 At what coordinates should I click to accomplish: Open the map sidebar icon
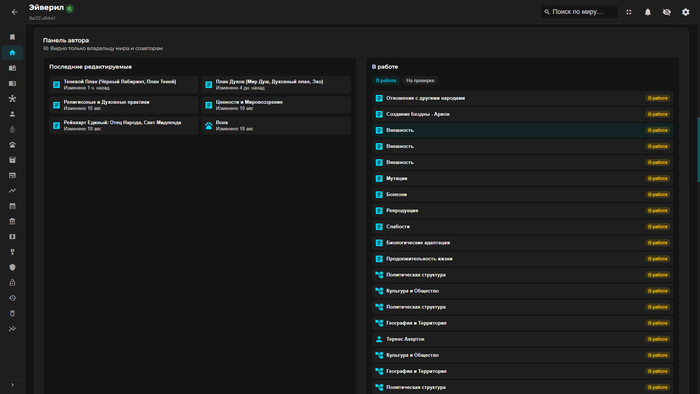(x=12, y=237)
